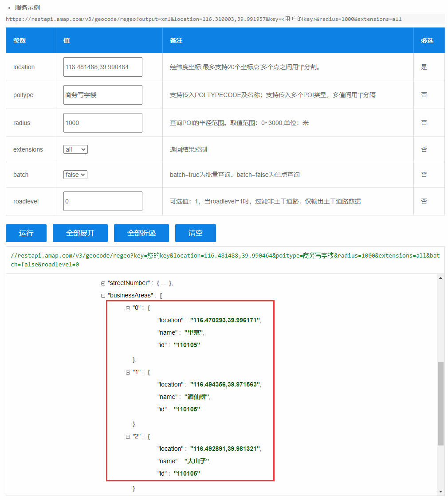Screen dimensions: 448x500
Task: Click the poitype input showing 商务写字楼
Action: point(102,95)
